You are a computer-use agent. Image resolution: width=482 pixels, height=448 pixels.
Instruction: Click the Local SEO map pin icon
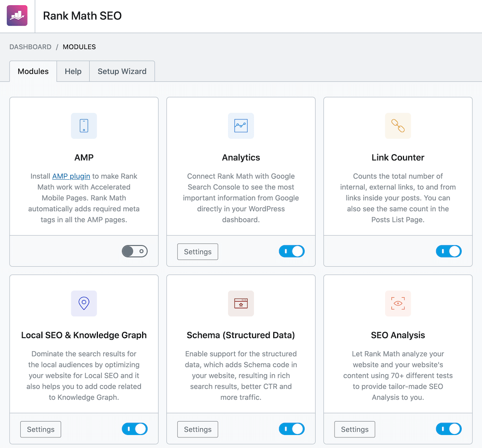tap(84, 303)
